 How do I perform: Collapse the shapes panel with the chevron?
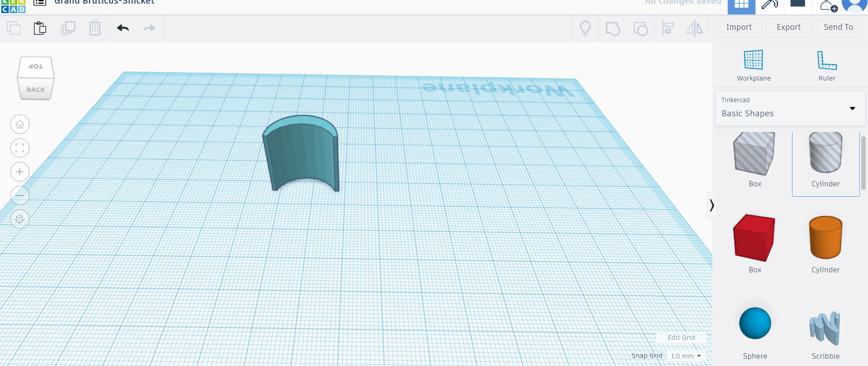(x=711, y=205)
